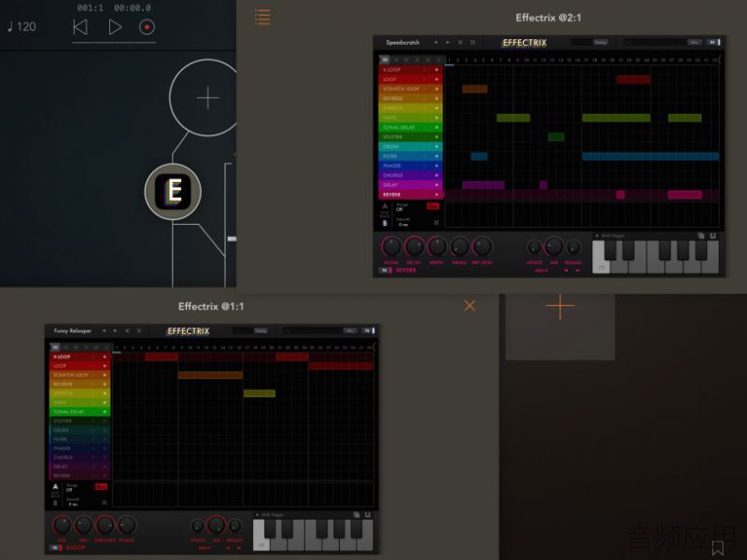Go to next preset in Effectrix @1:1
Screen dimensions: 747x560
pyautogui.click(x=115, y=331)
